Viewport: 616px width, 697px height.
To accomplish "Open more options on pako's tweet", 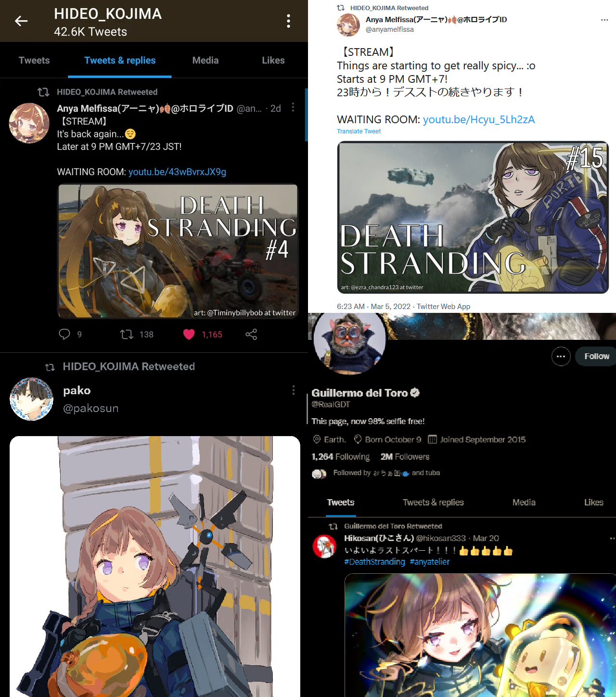I will coord(293,390).
